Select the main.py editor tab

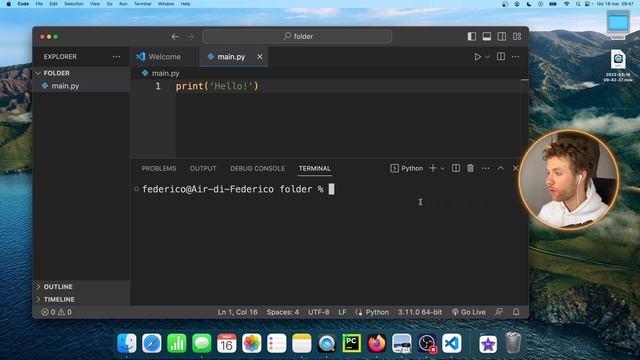231,57
